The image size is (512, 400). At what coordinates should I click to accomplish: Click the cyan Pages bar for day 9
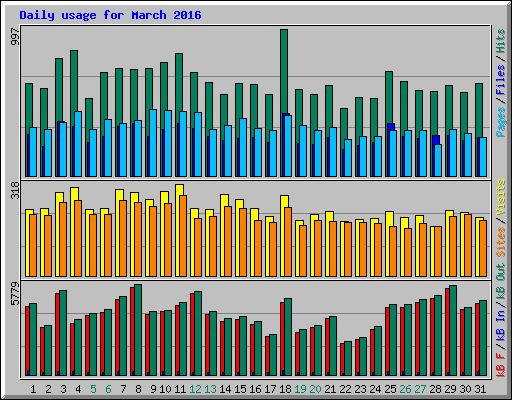pyautogui.click(x=153, y=143)
